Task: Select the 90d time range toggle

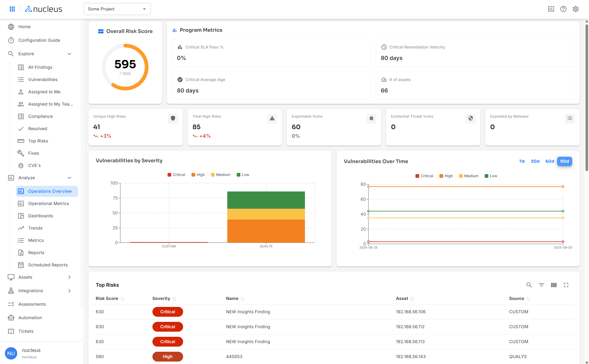Action: pos(564,161)
